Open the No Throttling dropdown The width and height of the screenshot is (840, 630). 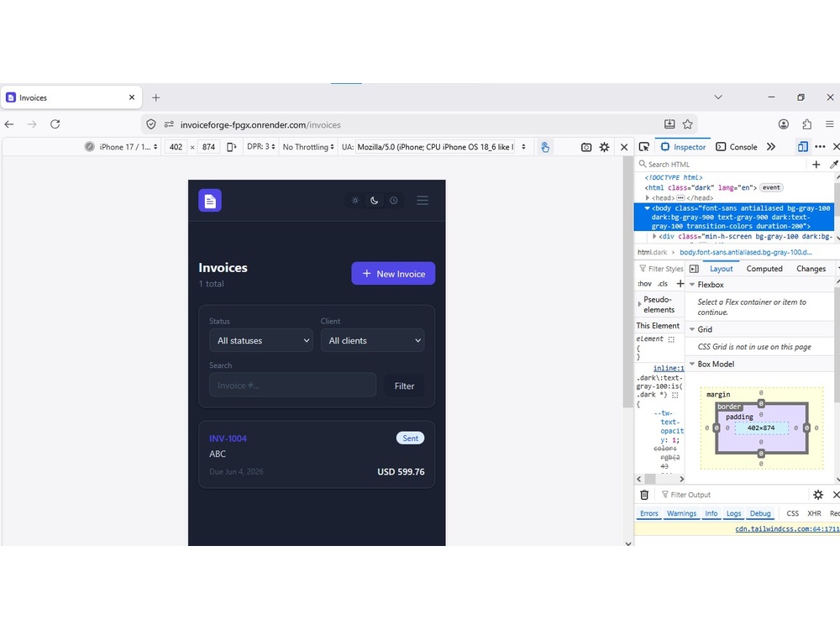tap(308, 147)
